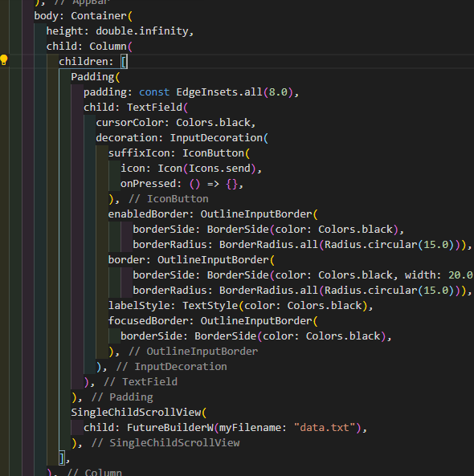Click the 'focusedBorder:' property
The image size is (474, 476).
pyautogui.click(x=151, y=320)
